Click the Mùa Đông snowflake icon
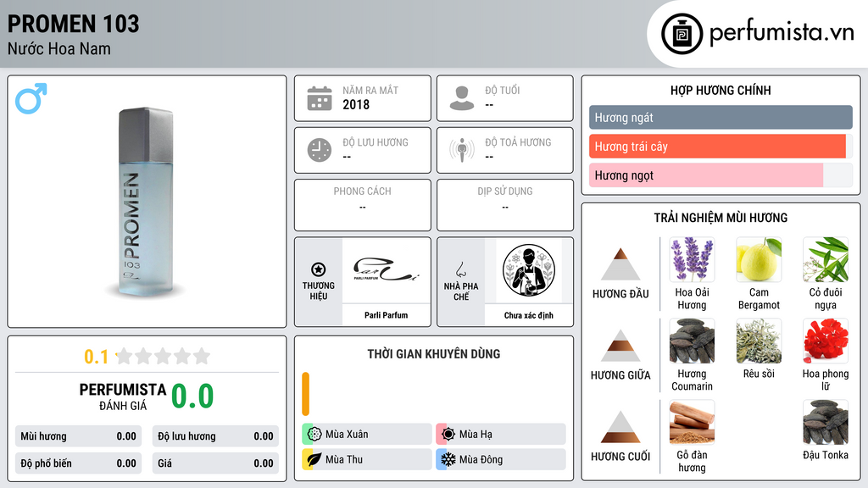This screenshot has width=868, height=488. coord(448,459)
